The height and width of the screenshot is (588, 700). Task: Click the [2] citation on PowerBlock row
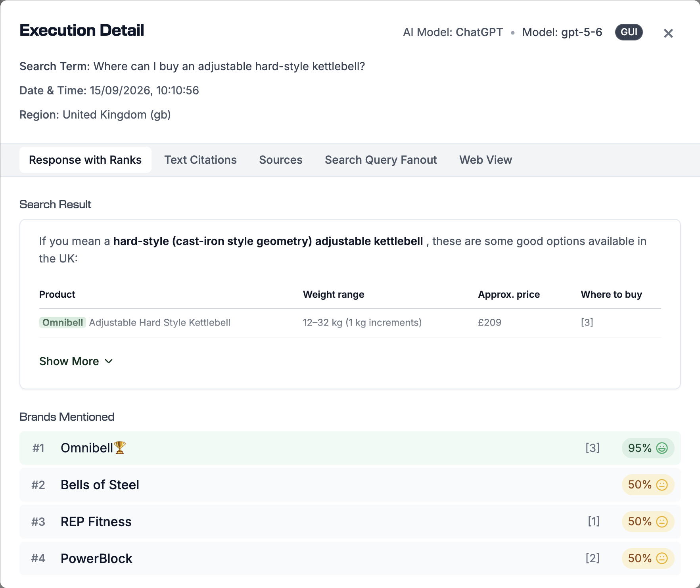593,558
